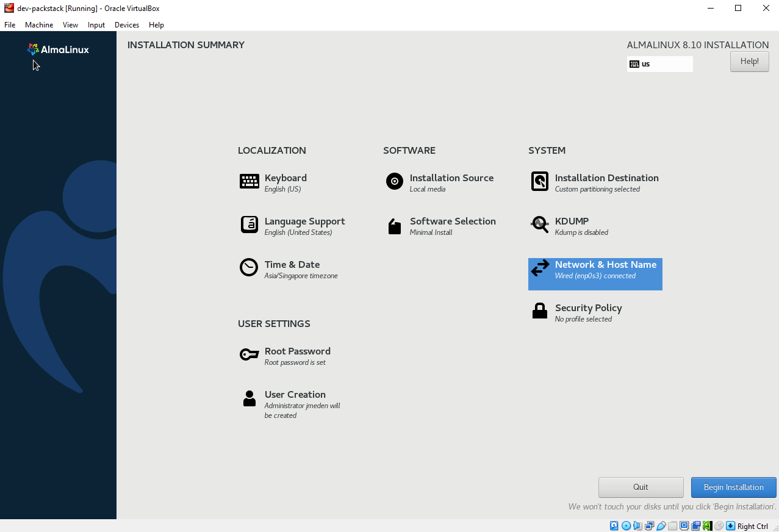Click the Installation Destination disk icon
This screenshot has width=779, height=532.
point(540,182)
